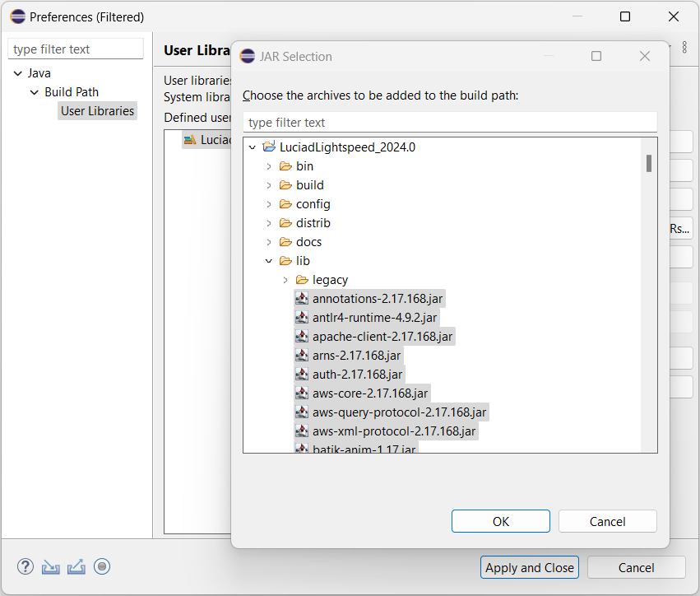700x596 pixels.
Task: Close the JAR Selection dialog
Action: (645, 56)
